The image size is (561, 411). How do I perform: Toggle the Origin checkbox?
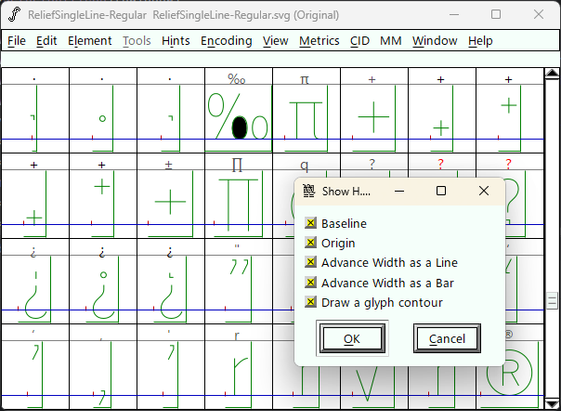[x=311, y=243]
